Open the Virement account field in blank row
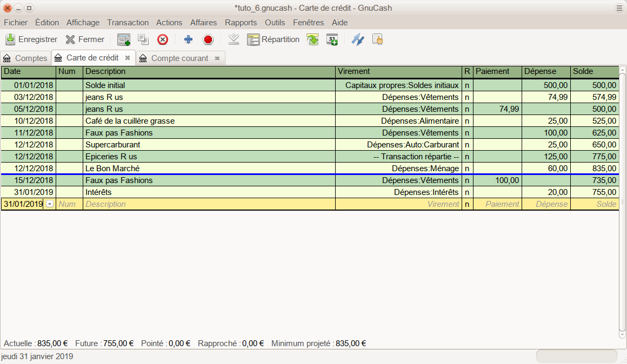The image size is (627, 364). [398, 204]
